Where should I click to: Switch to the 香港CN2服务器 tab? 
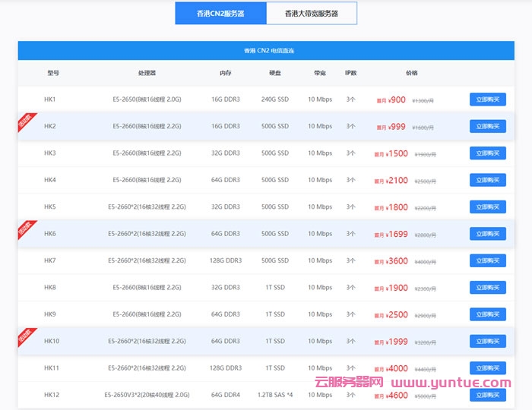coord(220,14)
